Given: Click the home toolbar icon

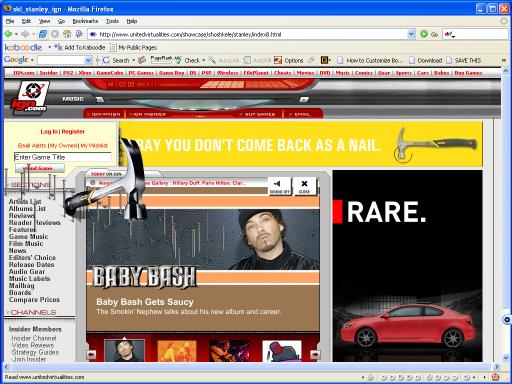Looking at the screenshot, I should pyautogui.click(x=67, y=34).
